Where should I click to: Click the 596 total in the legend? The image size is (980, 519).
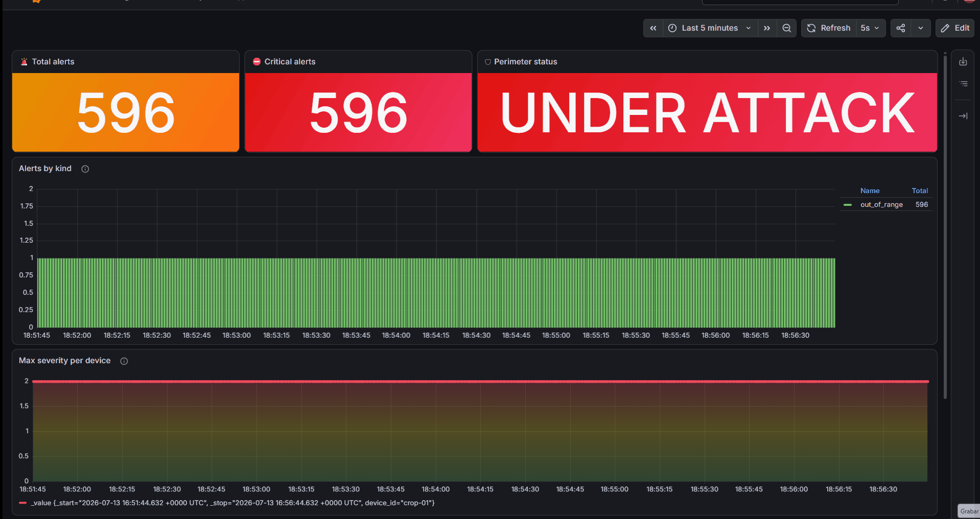[x=922, y=205]
